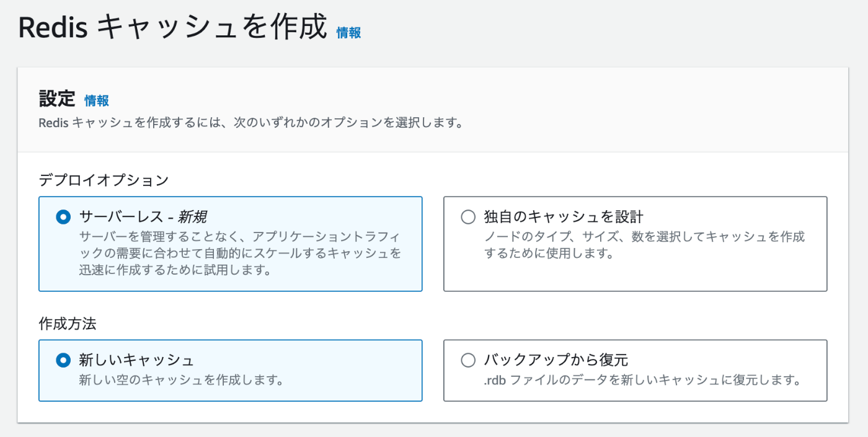The image size is (868, 437).
Task: Click the node type and size description text
Action: click(x=644, y=245)
